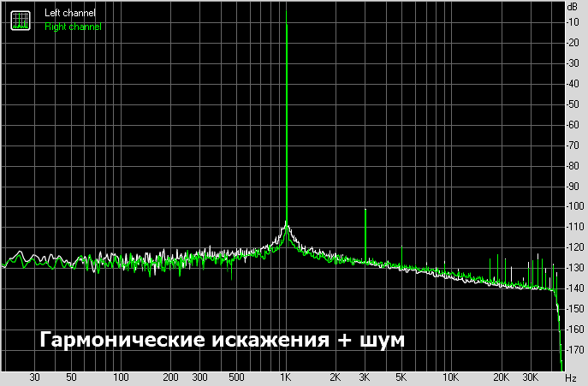Click the 500 frequency axis label
The height and width of the screenshot is (386, 588).
236,377
